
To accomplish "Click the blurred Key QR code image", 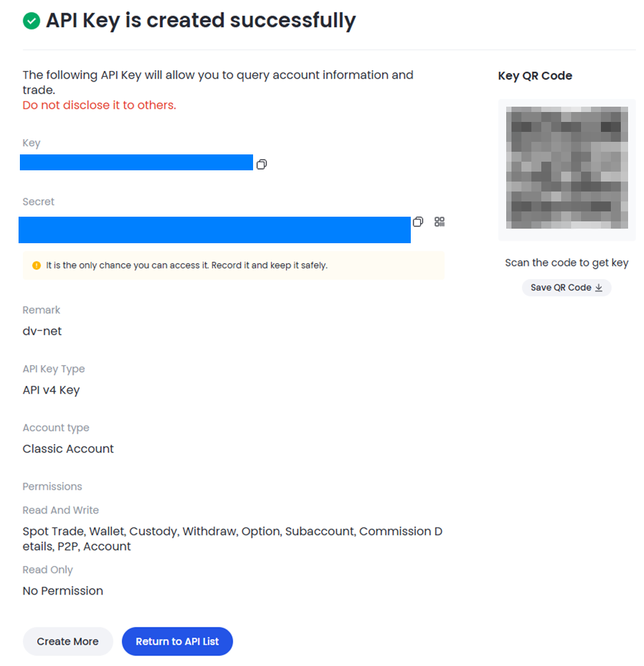I will click(566, 168).
